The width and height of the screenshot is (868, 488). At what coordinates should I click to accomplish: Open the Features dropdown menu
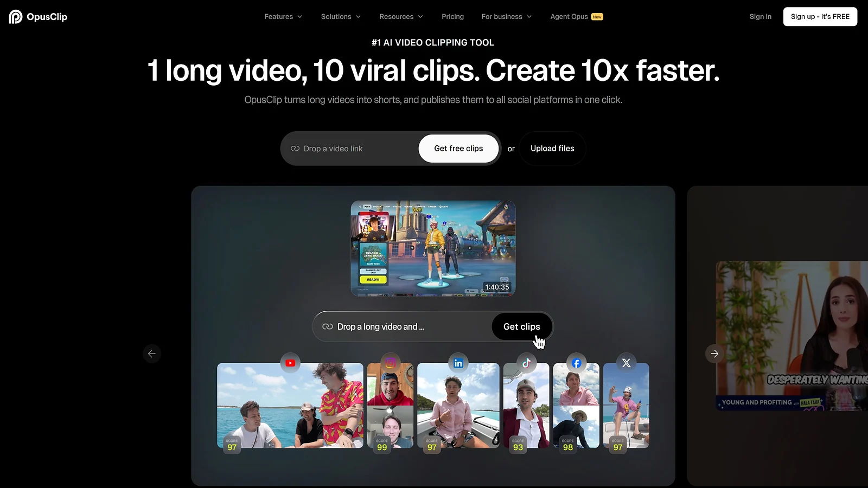(x=283, y=17)
